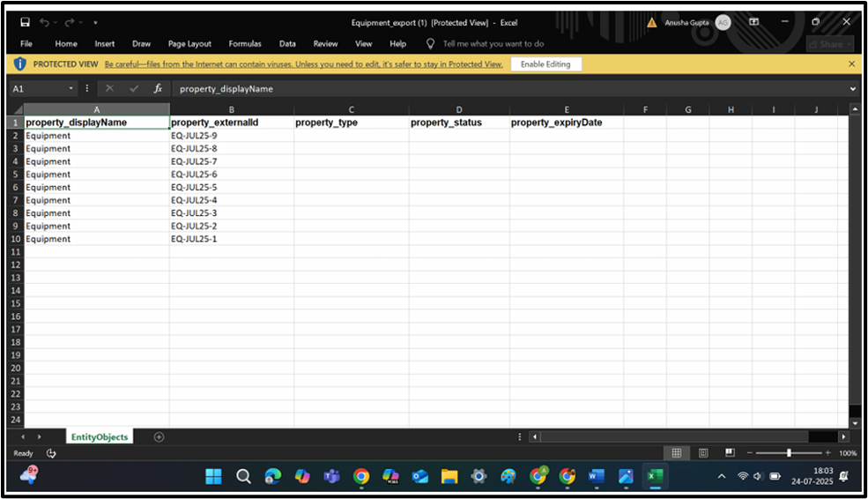Switch to the Data tab
This screenshot has width=868, height=499.
coord(286,44)
